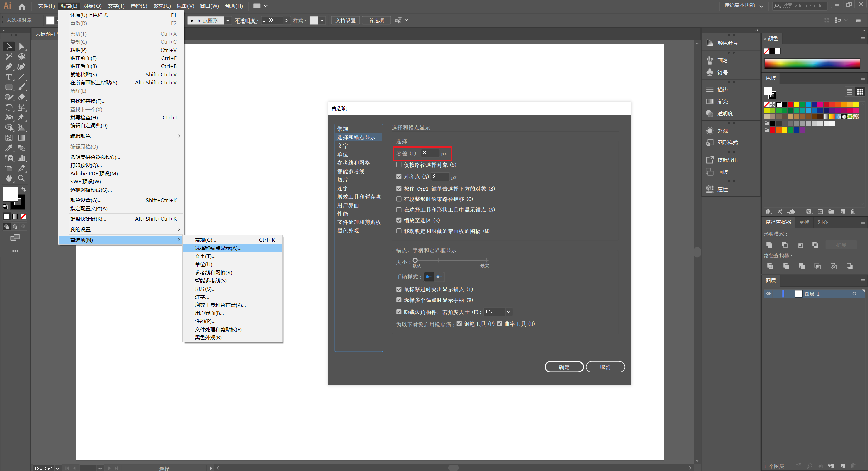Click the 文档设置 button
The width and height of the screenshot is (868, 471).
pyautogui.click(x=346, y=20)
